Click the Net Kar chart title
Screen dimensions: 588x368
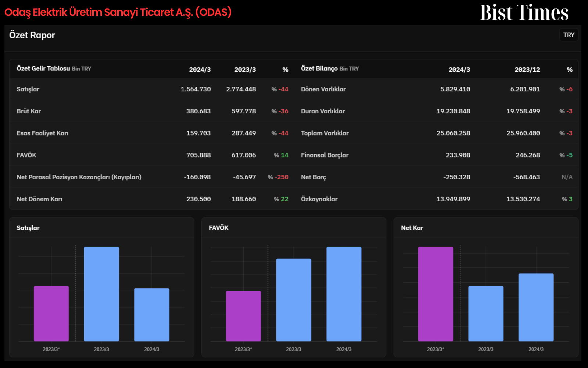(412, 228)
